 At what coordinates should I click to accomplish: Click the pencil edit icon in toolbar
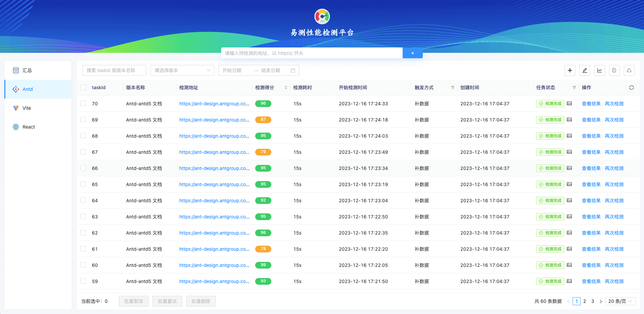click(x=585, y=70)
